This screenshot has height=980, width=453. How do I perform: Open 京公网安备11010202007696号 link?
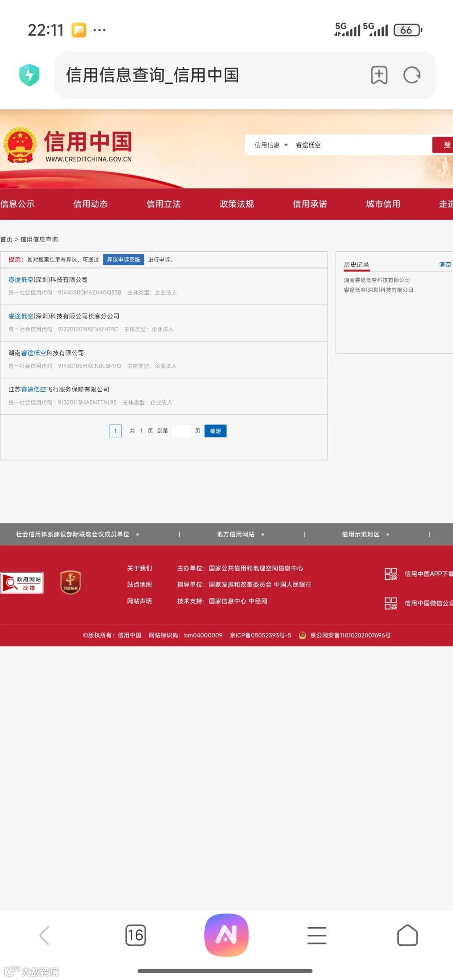pyautogui.click(x=350, y=635)
